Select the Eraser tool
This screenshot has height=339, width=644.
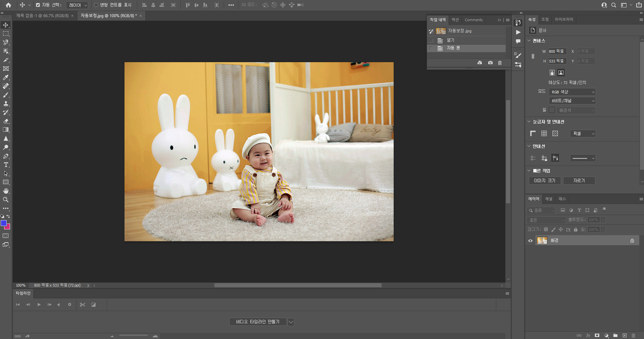pos(6,121)
